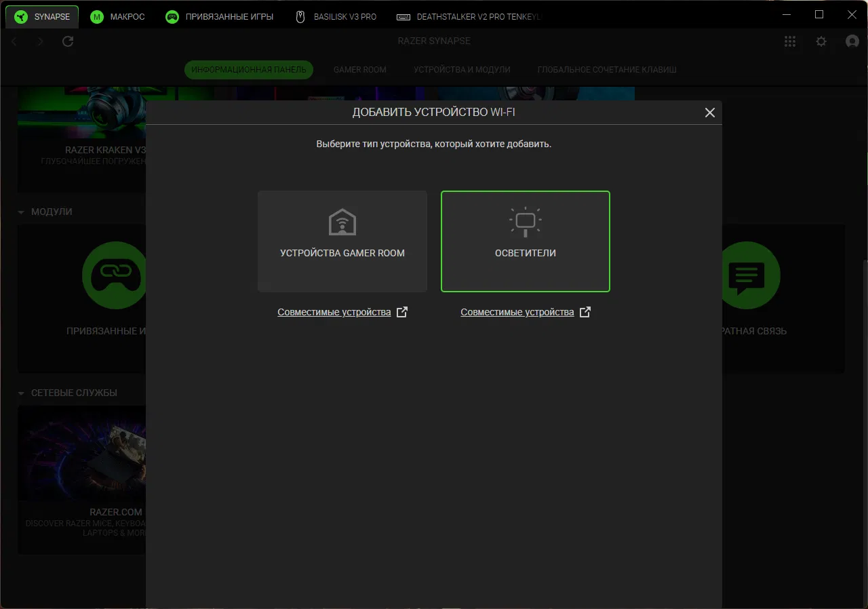Choose Осветители device type
The image size is (868, 609).
pos(526,241)
